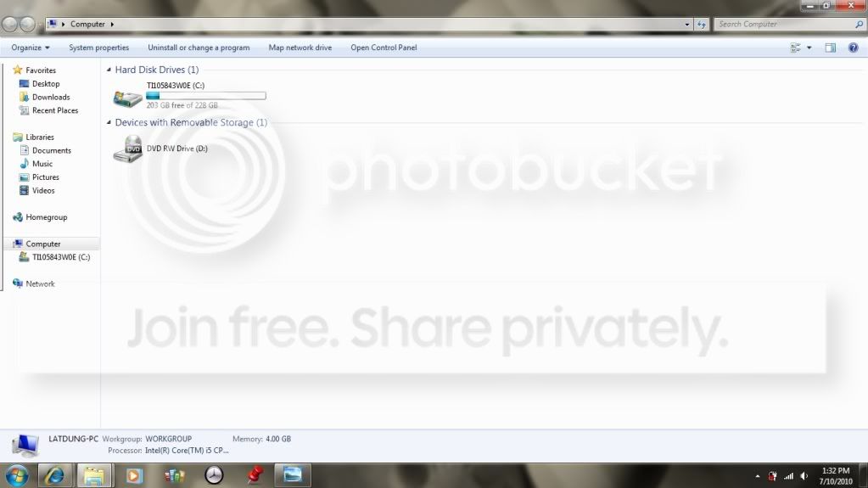Click the 203 GB free of 228 GB text
868x488 pixels.
182,105
